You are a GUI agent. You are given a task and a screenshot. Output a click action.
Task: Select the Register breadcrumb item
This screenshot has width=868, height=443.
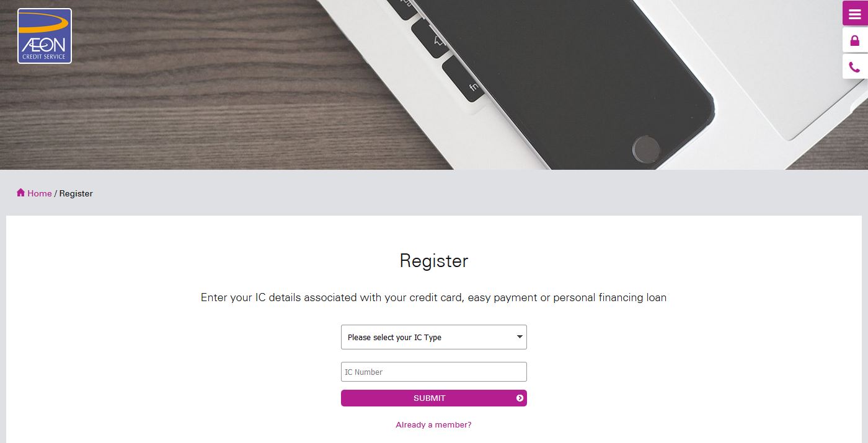point(76,193)
